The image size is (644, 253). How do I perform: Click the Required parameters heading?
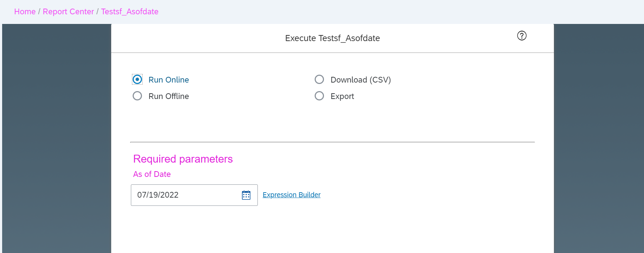click(183, 159)
